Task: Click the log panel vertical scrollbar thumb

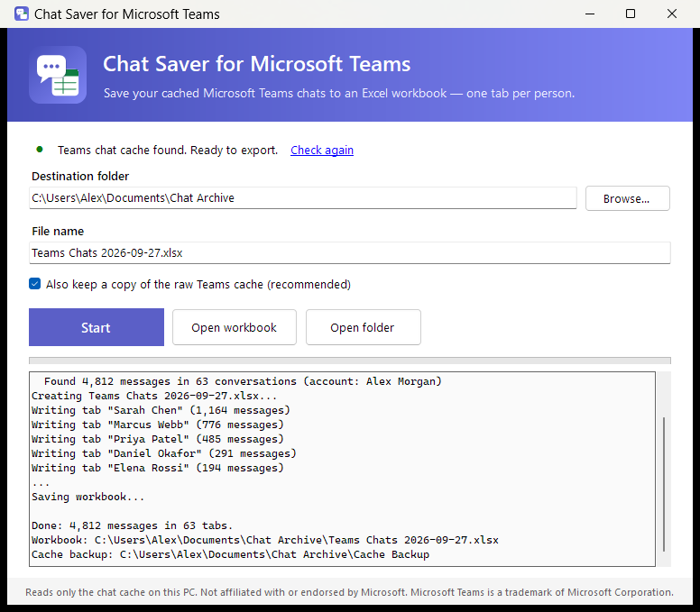Action: [x=664, y=484]
